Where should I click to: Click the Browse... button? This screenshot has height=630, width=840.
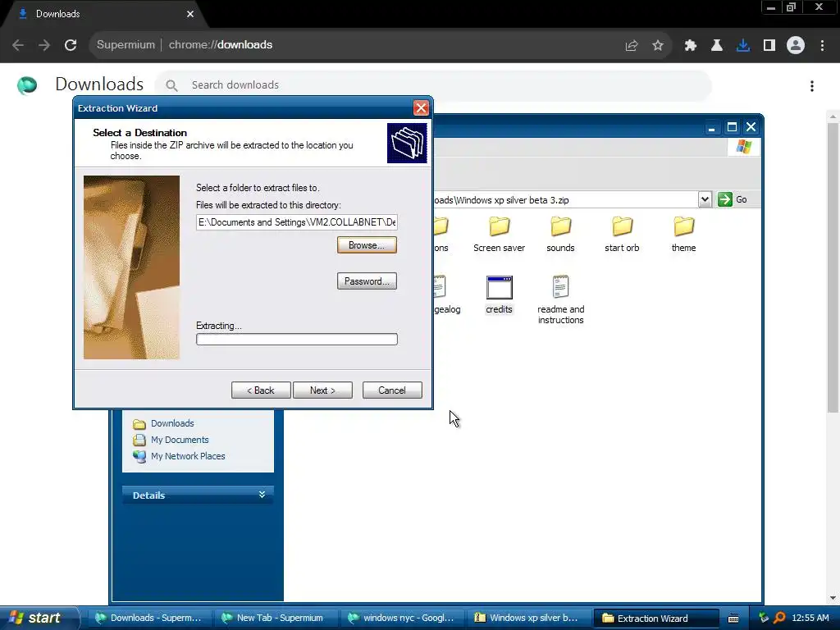click(367, 245)
